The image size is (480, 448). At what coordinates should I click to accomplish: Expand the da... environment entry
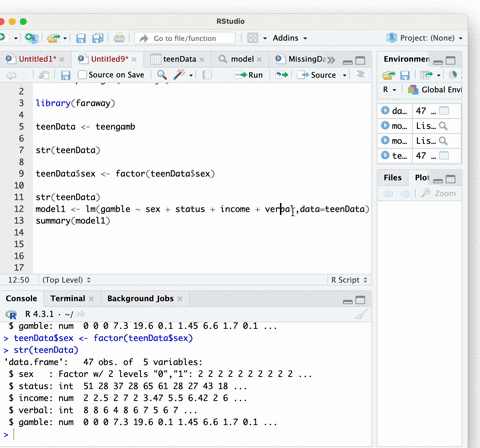coord(385,110)
